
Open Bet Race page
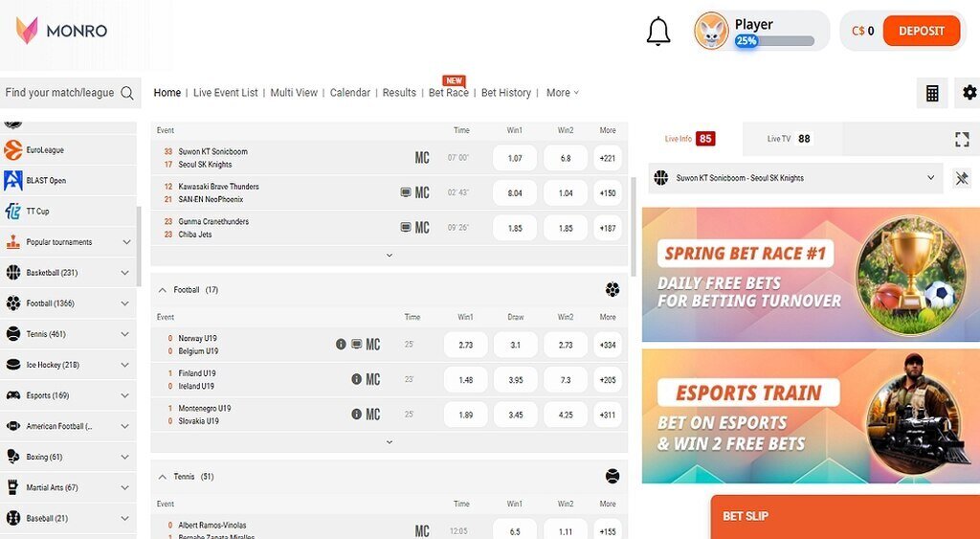pos(448,93)
